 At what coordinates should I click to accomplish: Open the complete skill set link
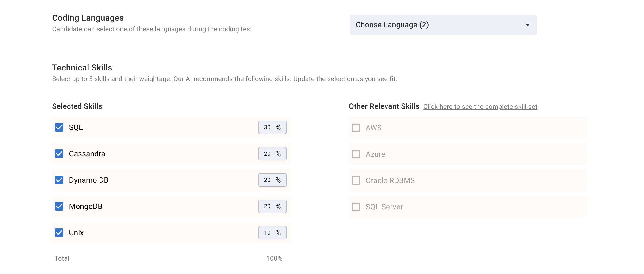point(480,107)
